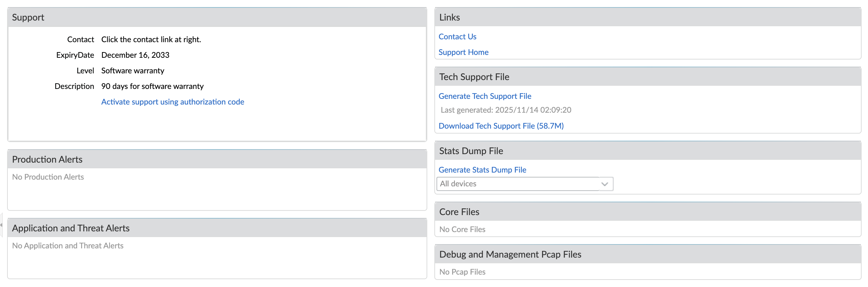Activate support using authorization code
Screen dimensions: 868x287
pyautogui.click(x=173, y=102)
